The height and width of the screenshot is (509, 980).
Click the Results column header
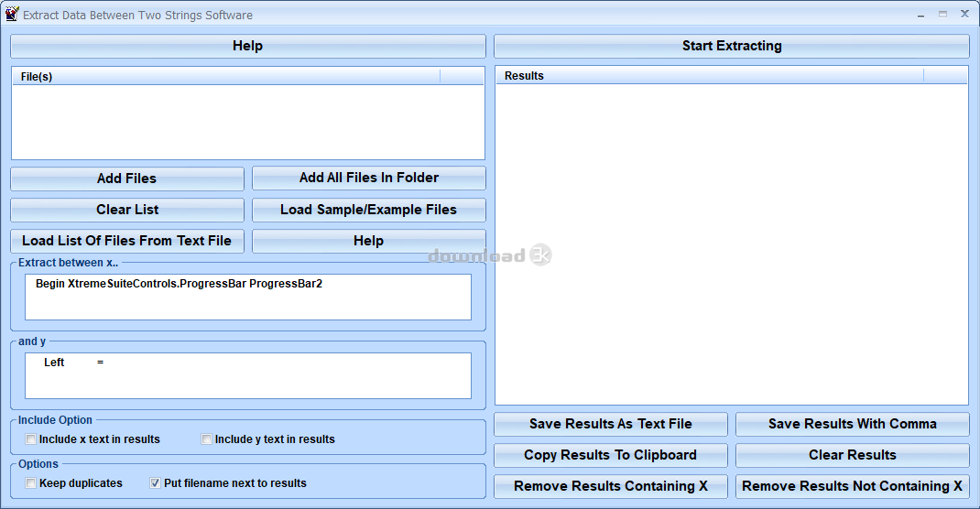[710, 76]
